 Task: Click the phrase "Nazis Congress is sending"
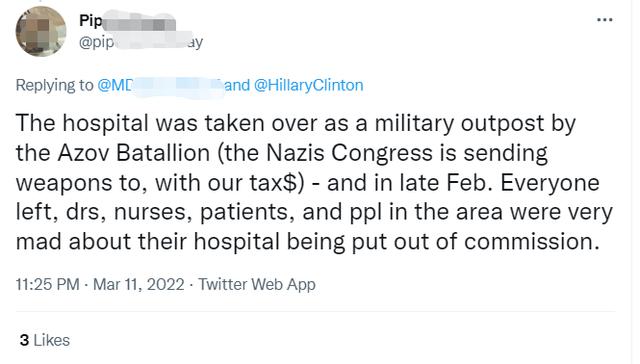407,153
